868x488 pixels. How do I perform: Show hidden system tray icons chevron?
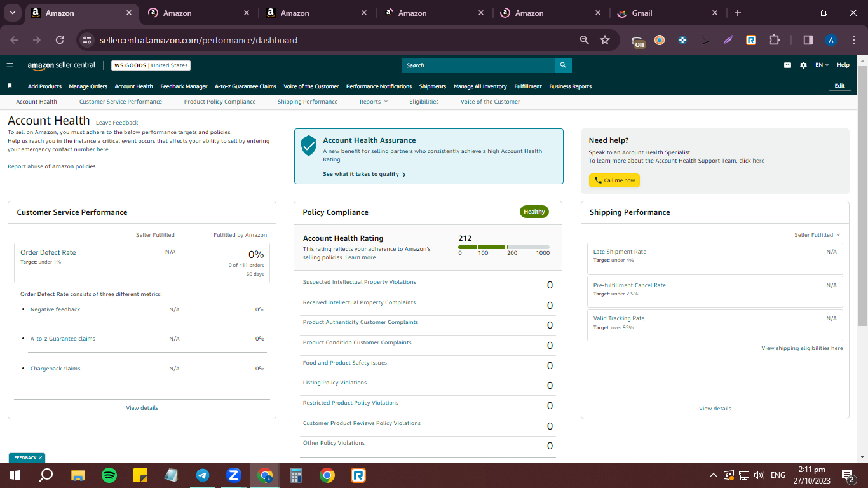(x=714, y=475)
